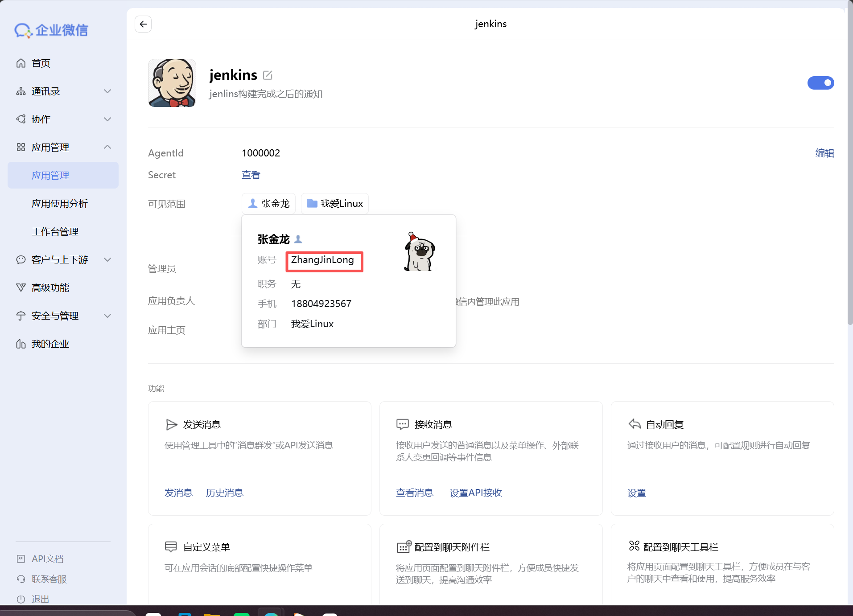Click the 高级功能 icon

21,288
